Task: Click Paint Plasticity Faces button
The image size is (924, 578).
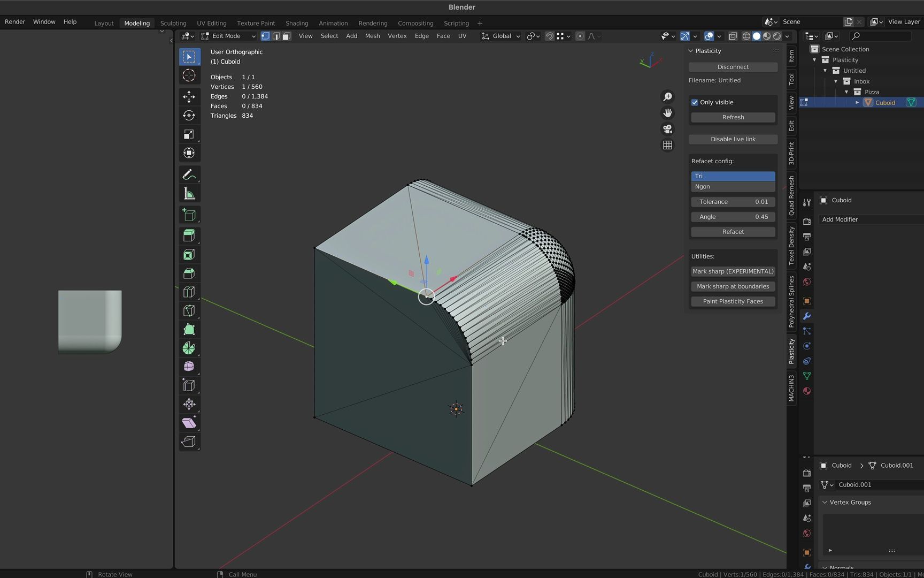Action: coord(733,301)
